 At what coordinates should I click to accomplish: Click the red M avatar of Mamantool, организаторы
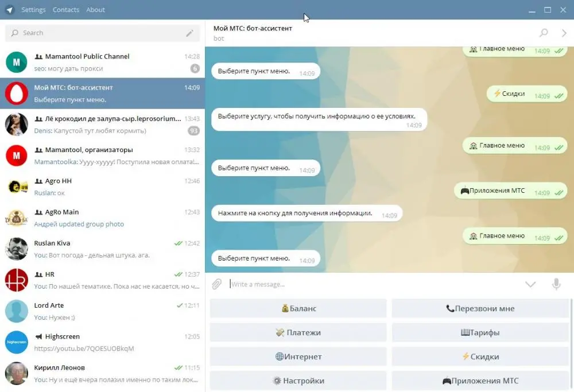[x=17, y=156]
